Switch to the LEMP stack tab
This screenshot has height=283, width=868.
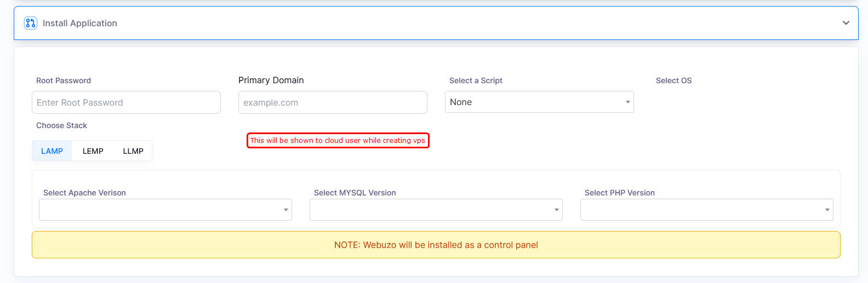[x=93, y=151]
